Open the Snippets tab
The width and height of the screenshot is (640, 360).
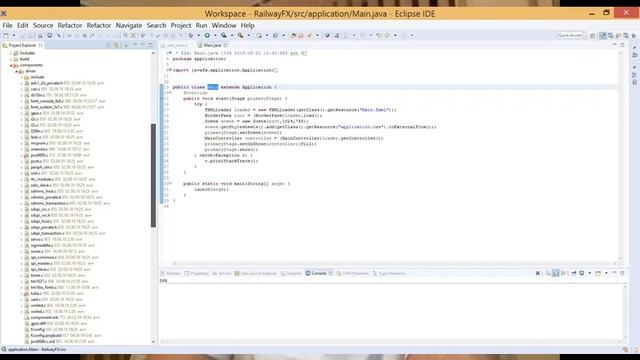click(x=291, y=273)
